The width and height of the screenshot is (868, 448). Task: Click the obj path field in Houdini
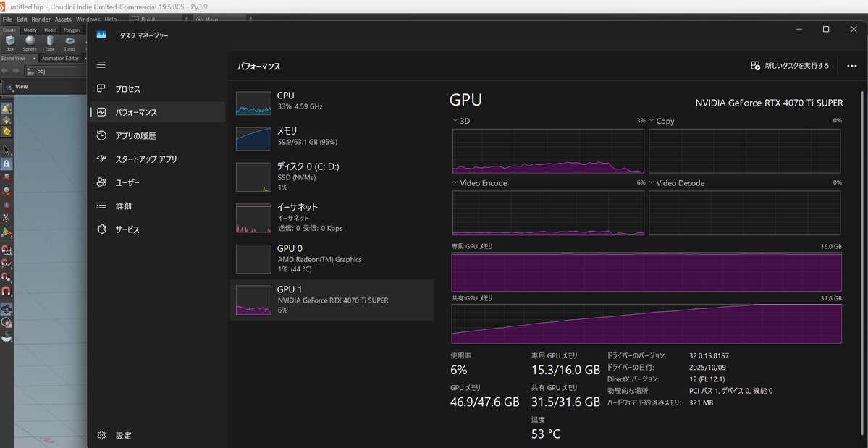pyautogui.click(x=55, y=71)
